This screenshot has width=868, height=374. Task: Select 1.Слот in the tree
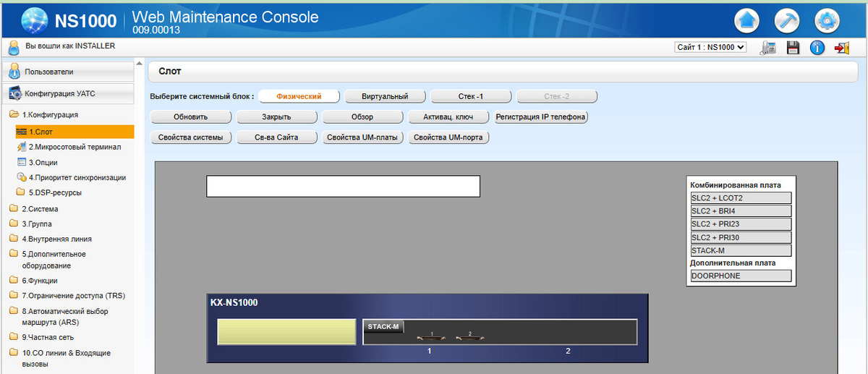point(75,132)
